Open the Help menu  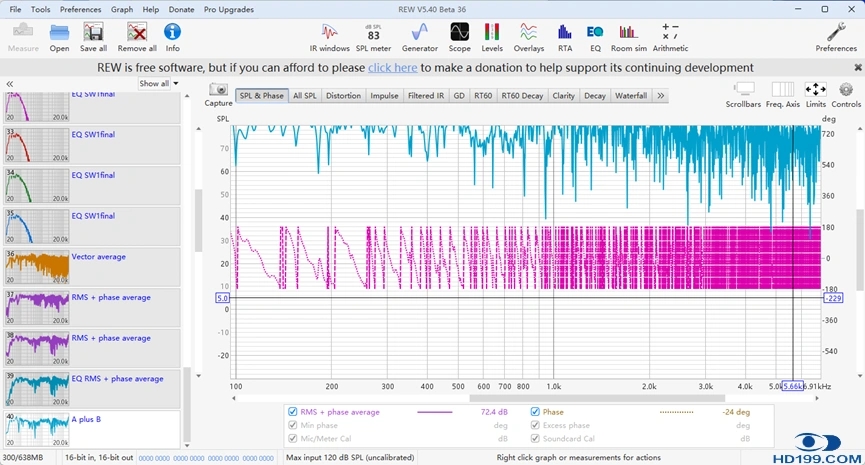coord(151,9)
